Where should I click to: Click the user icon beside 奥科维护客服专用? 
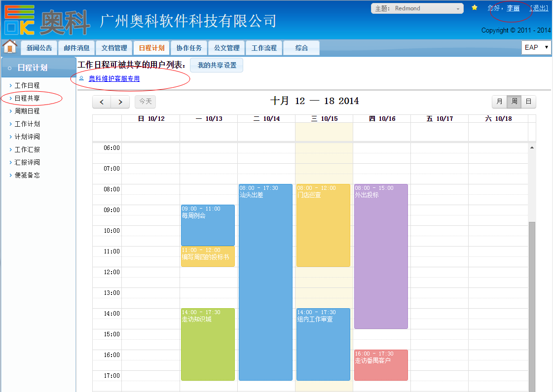[x=81, y=78]
